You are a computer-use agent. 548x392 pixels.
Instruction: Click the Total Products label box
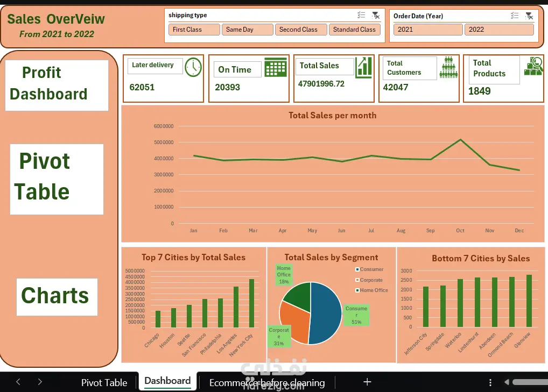(494, 70)
